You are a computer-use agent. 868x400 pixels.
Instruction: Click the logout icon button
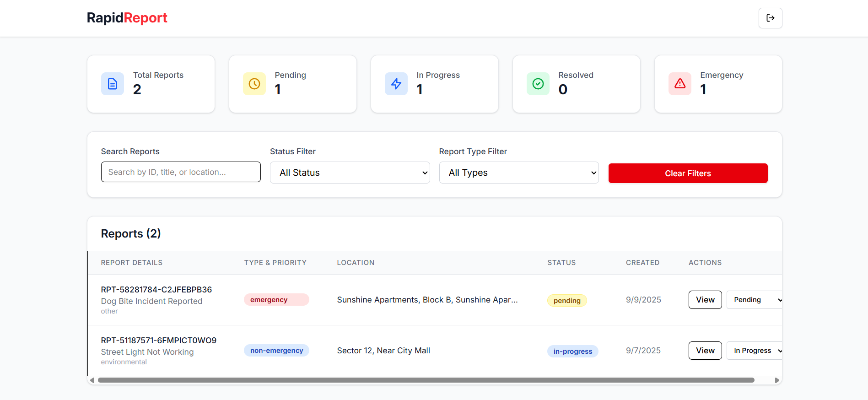coord(770,18)
